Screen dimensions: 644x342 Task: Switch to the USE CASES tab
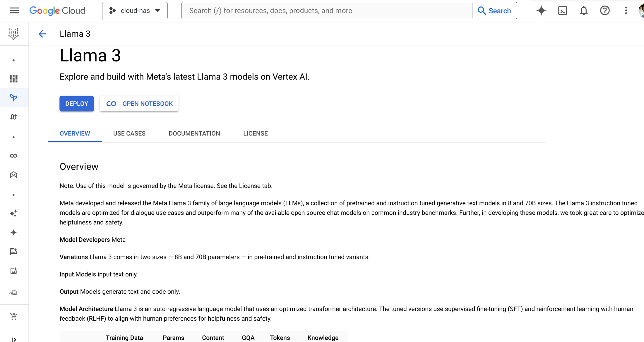click(129, 133)
